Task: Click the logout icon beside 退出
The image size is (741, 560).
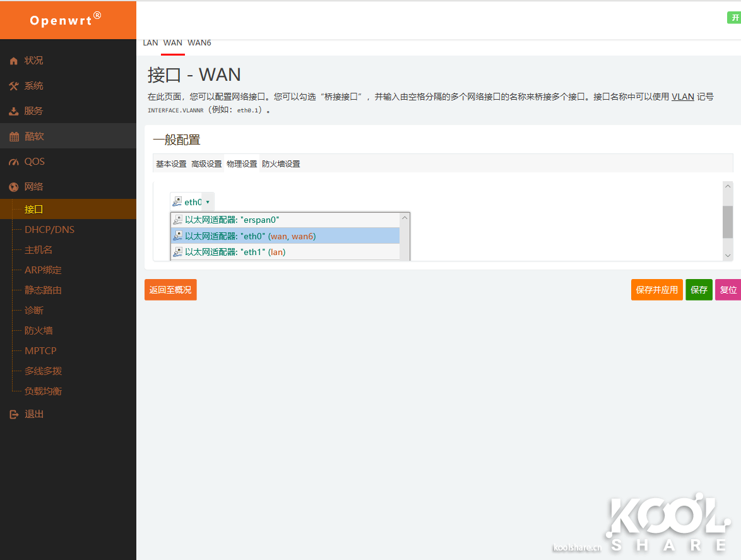Action: [x=14, y=415]
